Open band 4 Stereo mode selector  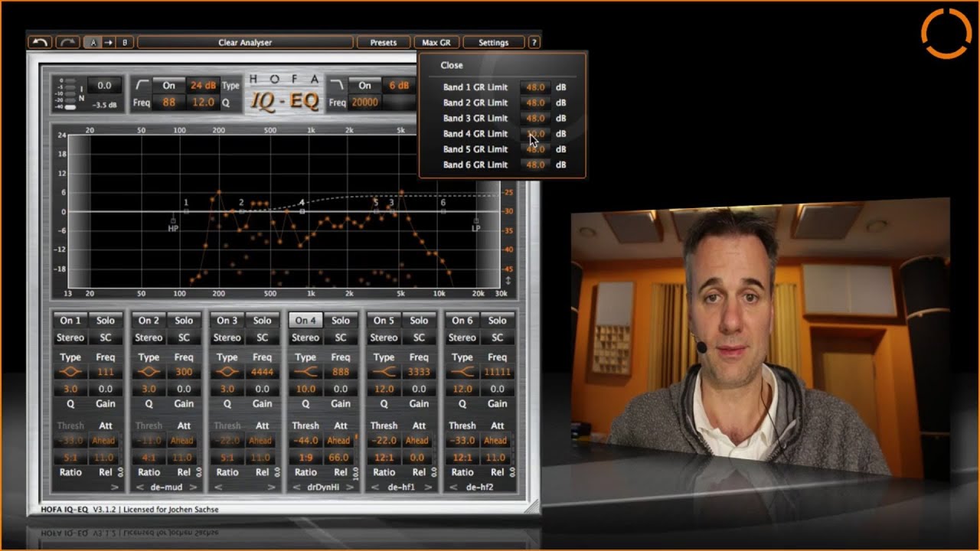click(305, 337)
